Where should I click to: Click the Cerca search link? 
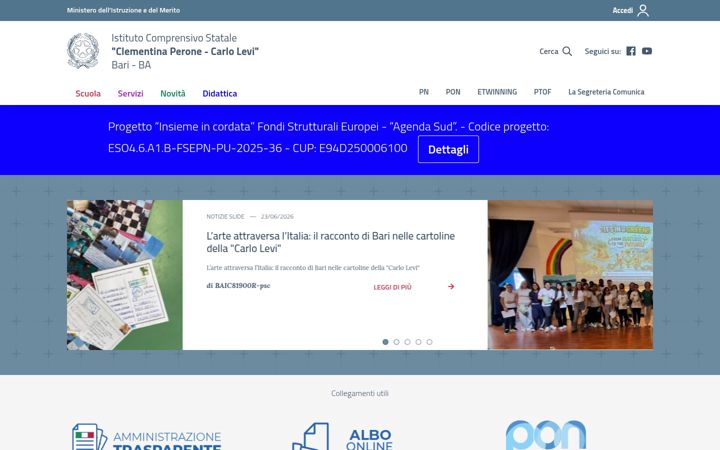pyautogui.click(x=549, y=51)
